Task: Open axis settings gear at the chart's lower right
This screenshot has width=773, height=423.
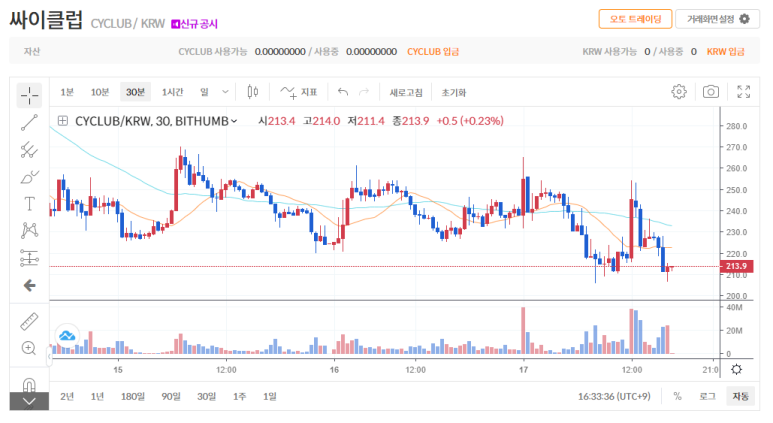Action: click(737, 369)
